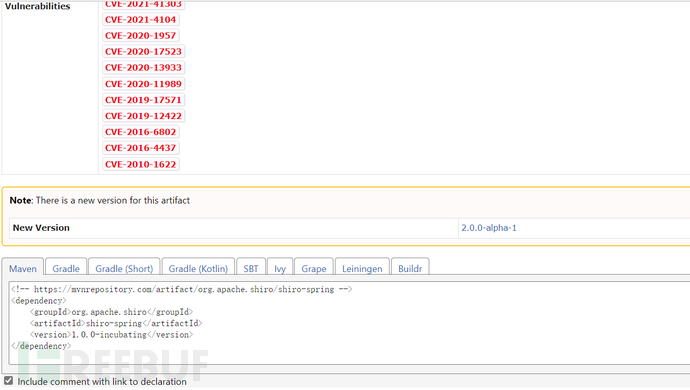This screenshot has width=690, height=390.
Task: Click the org.apache.shiro groupId line
Action: pos(111,312)
